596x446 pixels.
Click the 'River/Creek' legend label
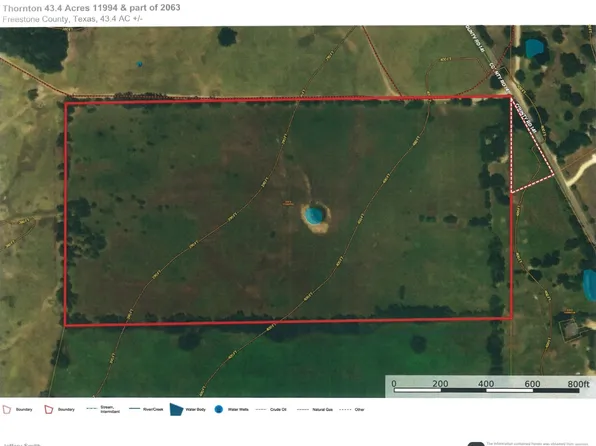(153, 409)
